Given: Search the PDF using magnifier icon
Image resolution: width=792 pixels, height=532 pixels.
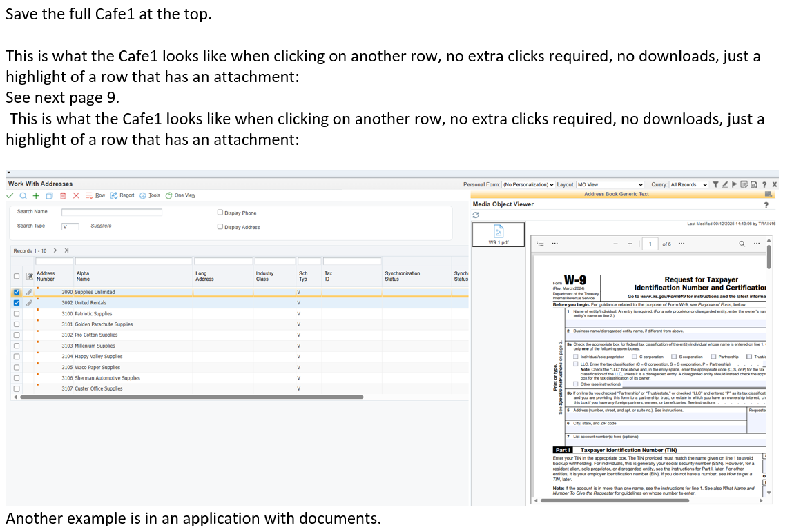Looking at the screenshot, I should point(742,244).
